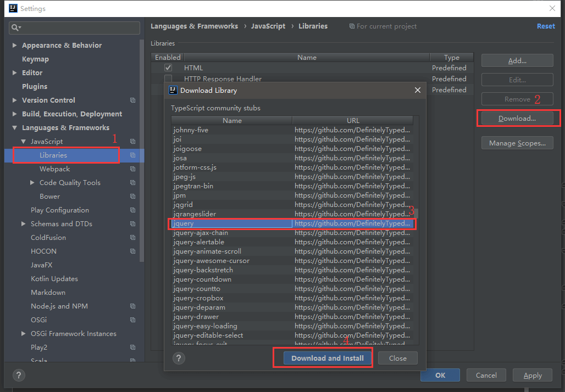Screen dimensions: 565x392
Task: Select Webpack under JavaScript
Action: (x=55, y=169)
